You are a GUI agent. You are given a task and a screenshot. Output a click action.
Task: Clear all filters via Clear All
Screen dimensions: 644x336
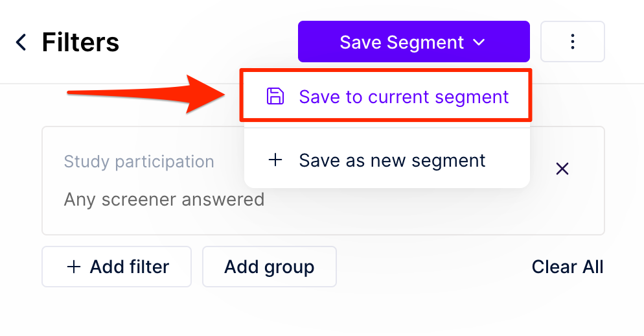point(568,267)
